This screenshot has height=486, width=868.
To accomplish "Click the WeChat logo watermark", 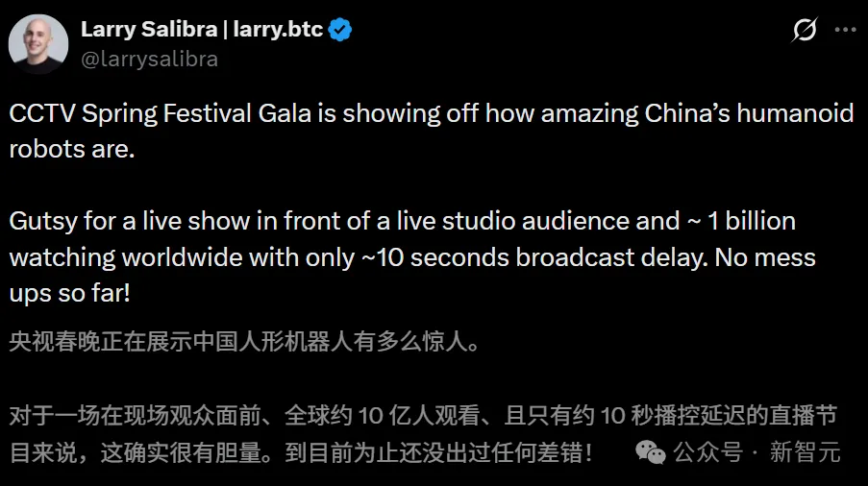I will pos(651,450).
